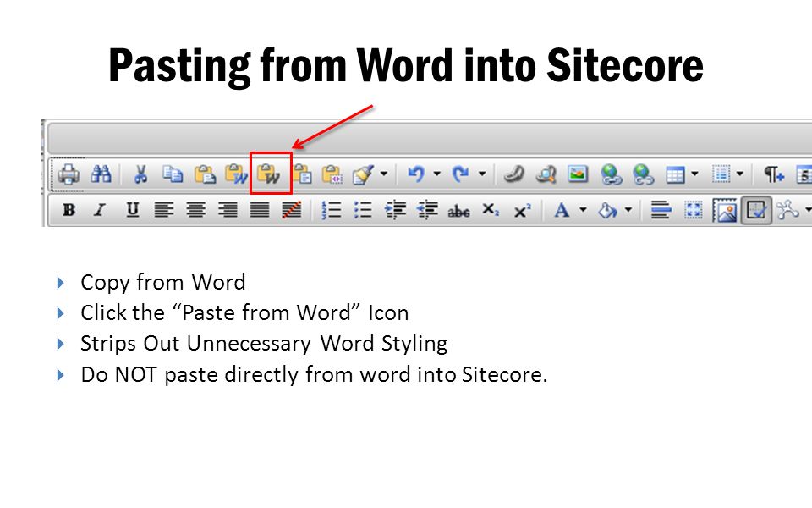Toggle full screen mode with the four-arrows icon
The width and height of the screenshot is (812, 508).
tap(693, 210)
